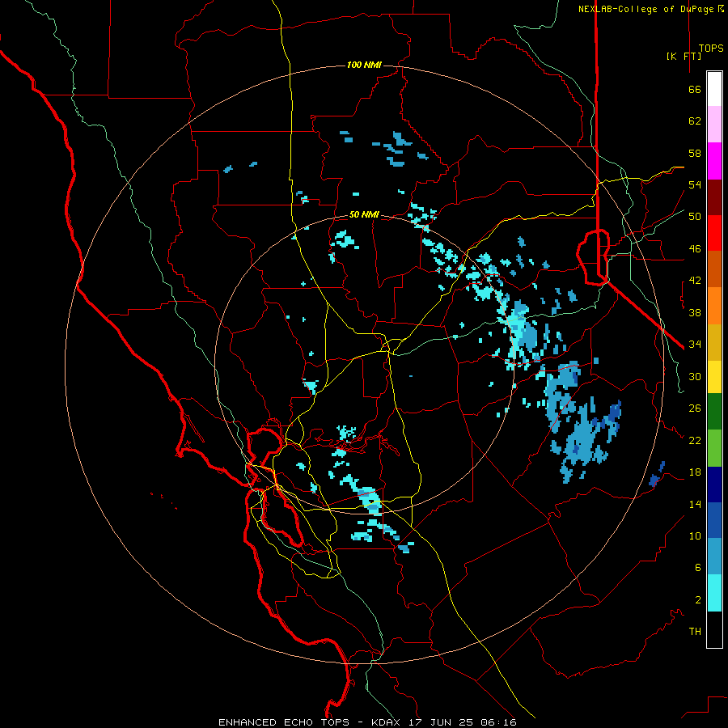Click the legend value "18"
The height and width of the screenshot is (728, 728).
point(695,472)
